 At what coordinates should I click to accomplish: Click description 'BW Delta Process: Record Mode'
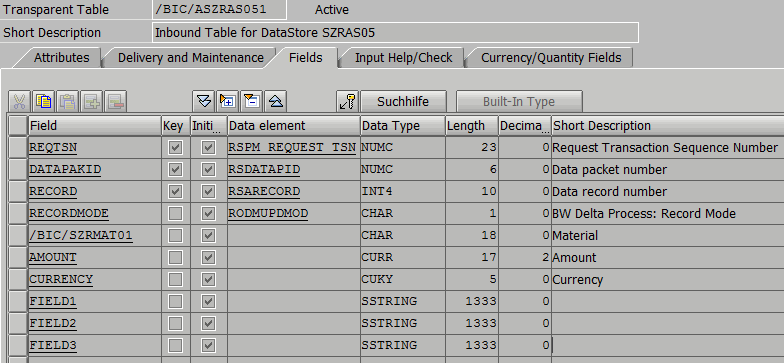coord(644,214)
